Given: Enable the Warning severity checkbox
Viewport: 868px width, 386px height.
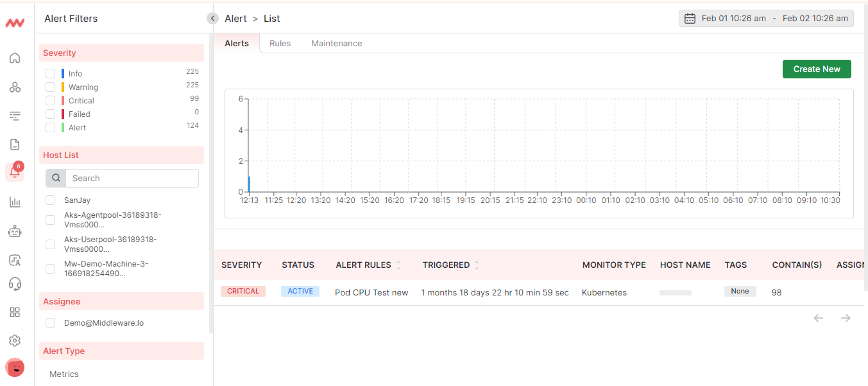Looking at the screenshot, I should tap(50, 87).
